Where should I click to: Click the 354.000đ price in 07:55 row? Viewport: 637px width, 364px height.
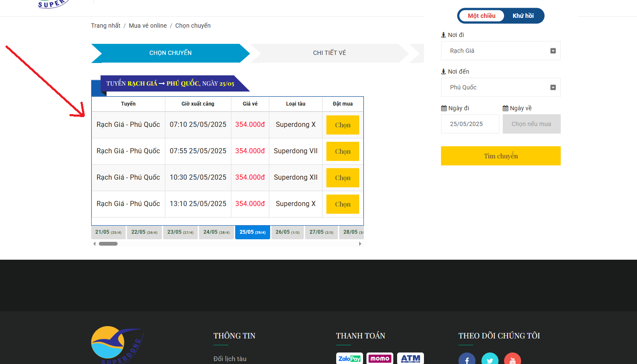(x=250, y=151)
